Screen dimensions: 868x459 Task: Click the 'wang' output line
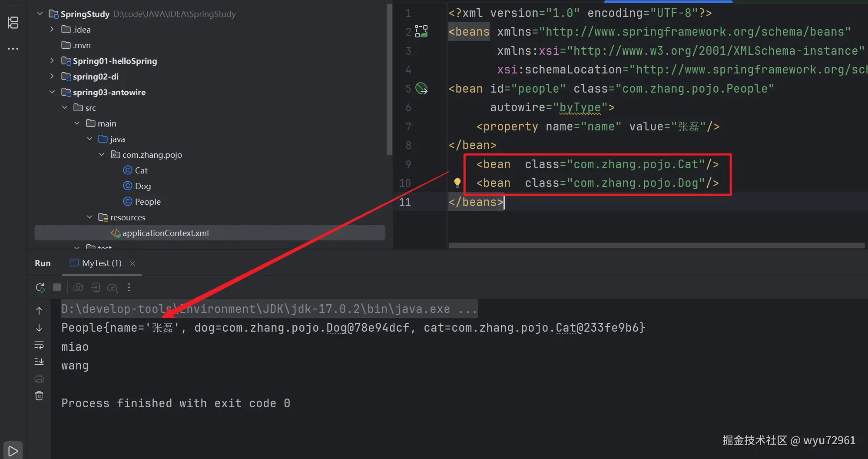75,366
